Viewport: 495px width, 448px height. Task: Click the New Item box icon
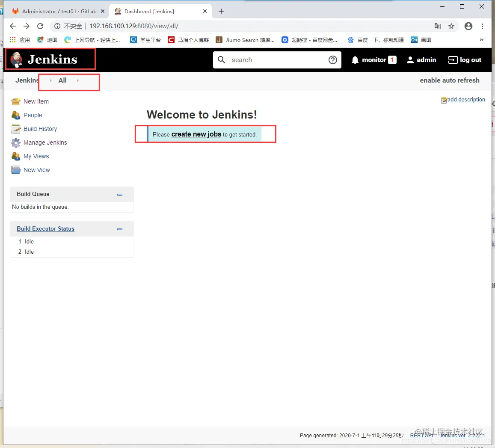pos(16,102)
